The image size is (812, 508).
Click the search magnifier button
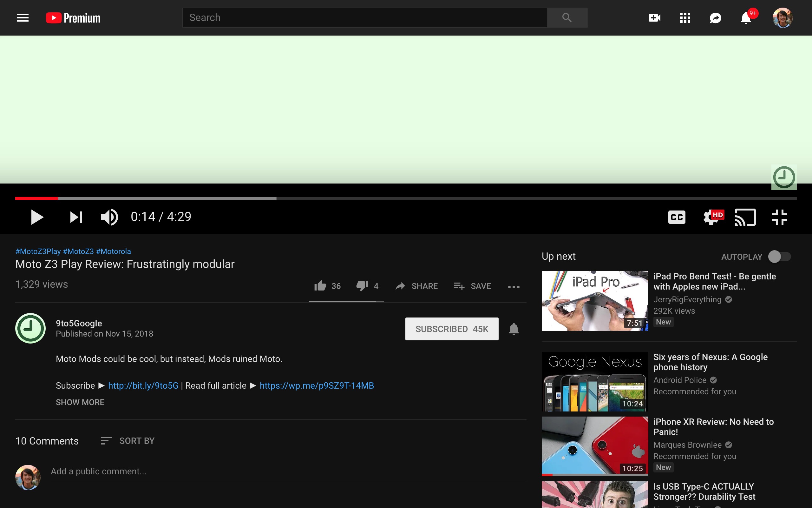pyautogui.click(x=567, y=17)
